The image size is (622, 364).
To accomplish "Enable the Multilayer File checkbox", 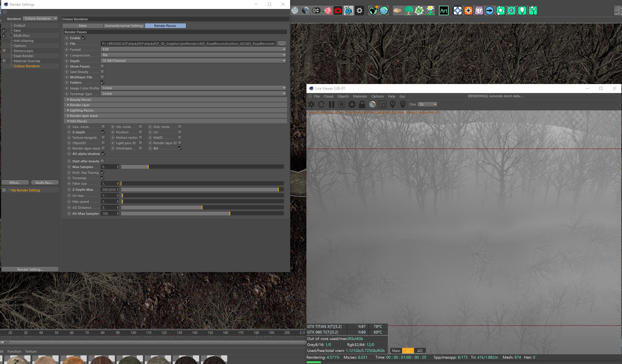I will pos(102,77).
